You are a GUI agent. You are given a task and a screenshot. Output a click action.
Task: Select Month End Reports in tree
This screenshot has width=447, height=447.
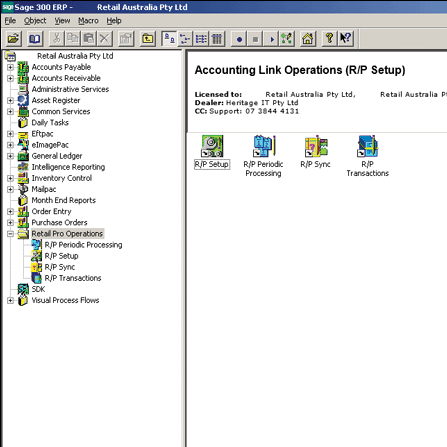64,200
